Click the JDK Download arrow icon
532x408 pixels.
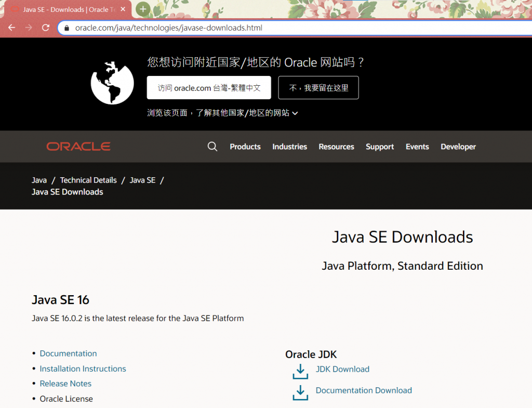pos(300,371)
